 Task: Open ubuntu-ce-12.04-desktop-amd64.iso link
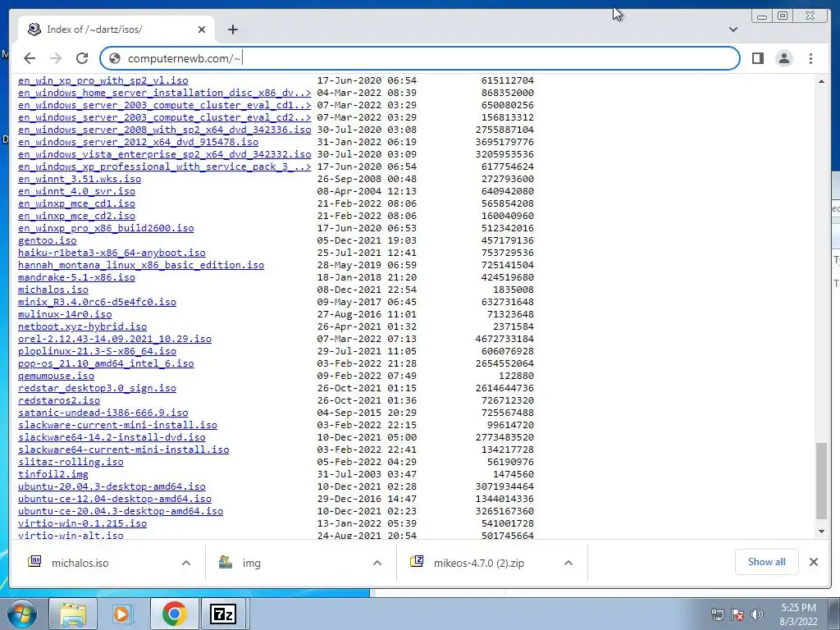(x=115, y=500)
